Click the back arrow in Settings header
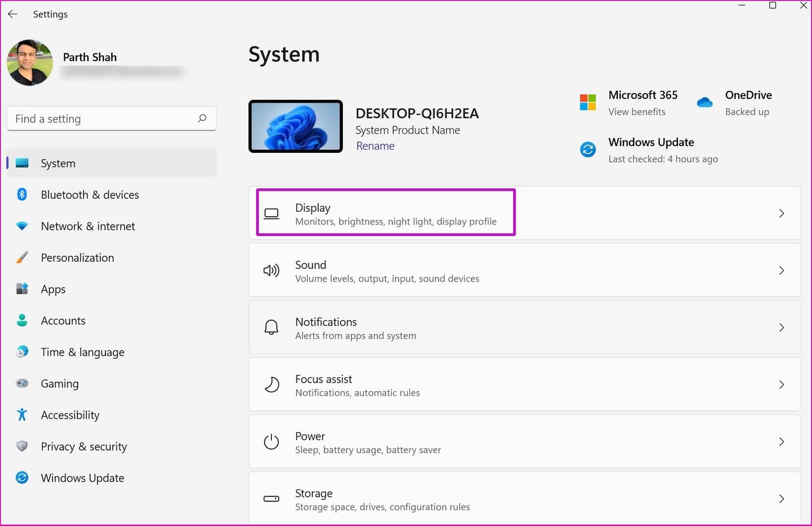 click(12, 14)
